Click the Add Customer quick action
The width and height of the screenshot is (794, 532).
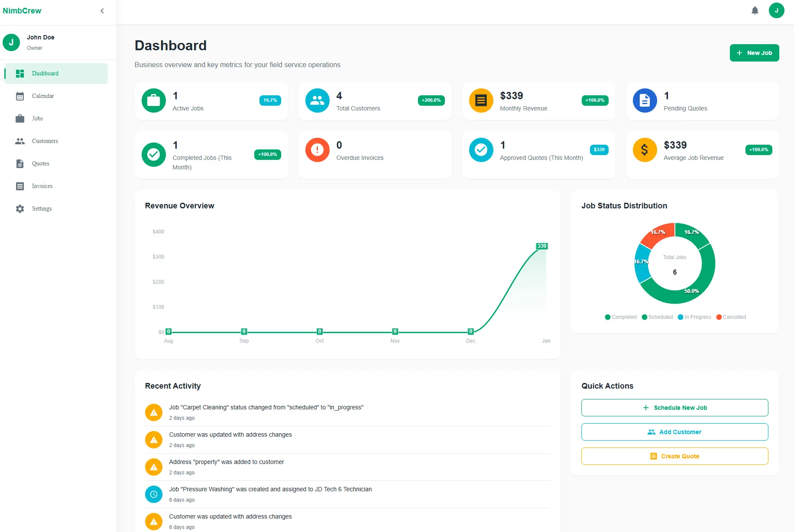[x=674, y=432]
